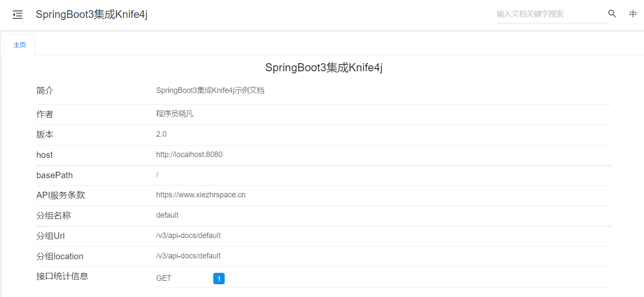The width and height of the screenshot is (644, 297).
Task: Click the SpringBoot3集成Knife4j header title
Action: pos(92,14)
